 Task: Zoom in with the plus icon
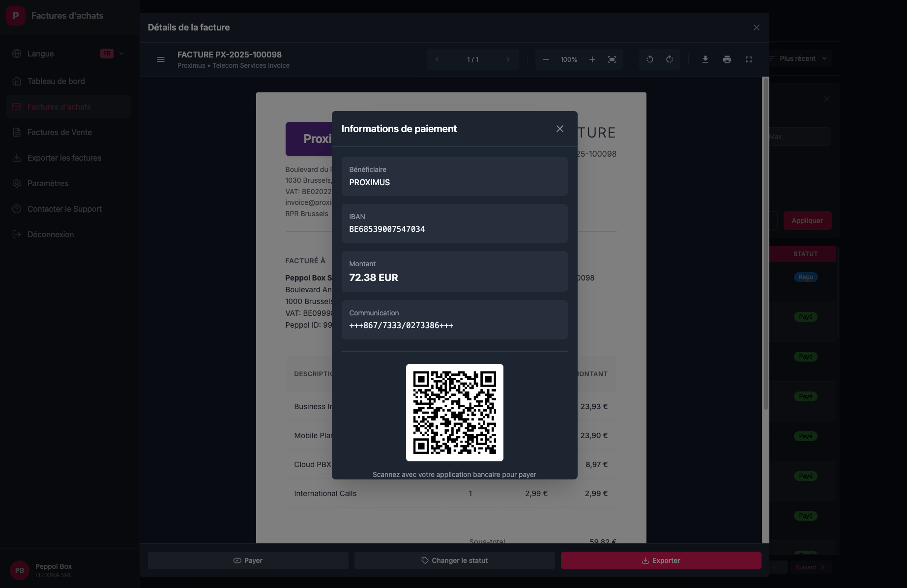592,59
